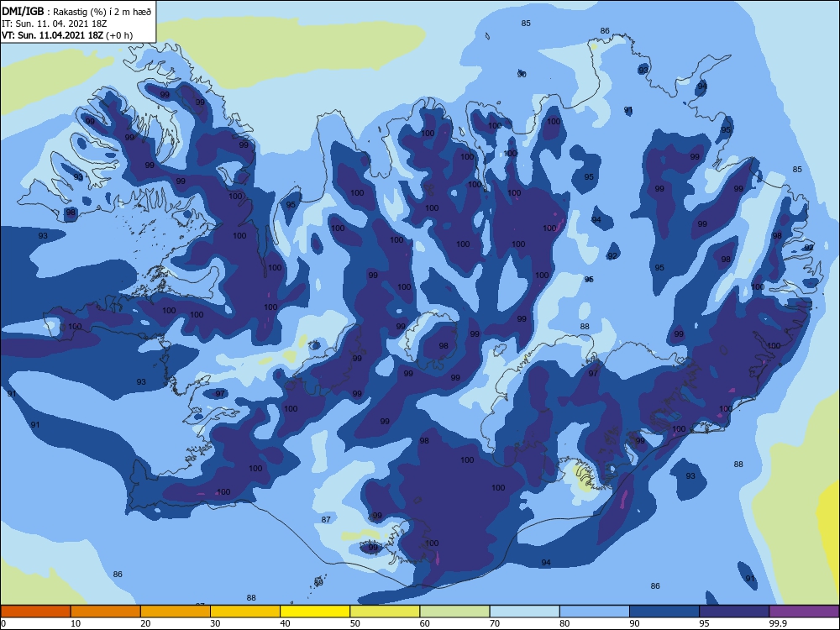Click the 'IT: Sun. 11. 04. 2021 18Z' line
This screenshot has width=840, height=630.
point(54,24)
